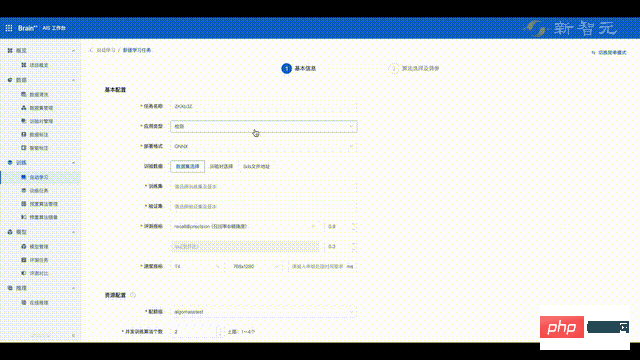Image resolution: width=640 pixels, height=360 pixels.
Task: Click the Brain++ logo in header
Action: pyautogui.click(x=28, y=28)
